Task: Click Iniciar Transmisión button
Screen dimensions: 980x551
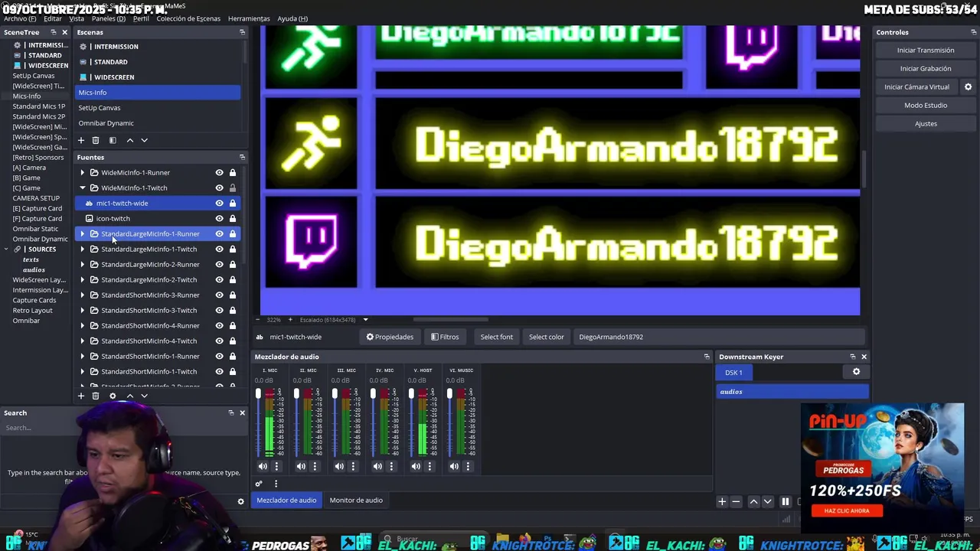Action: pyautogui.click(x=926, y=51)
